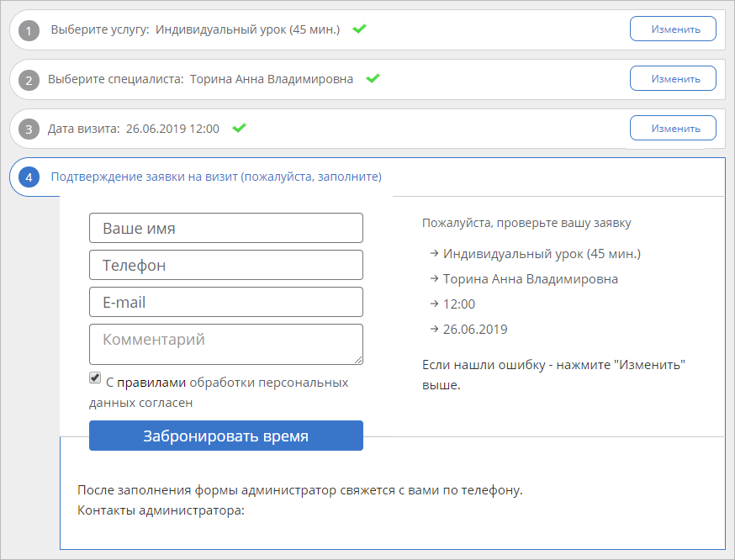The width and height of the screenshot is (735, 560).
Task: Focus the Ваше имя input field
Action: click(225, 228)
